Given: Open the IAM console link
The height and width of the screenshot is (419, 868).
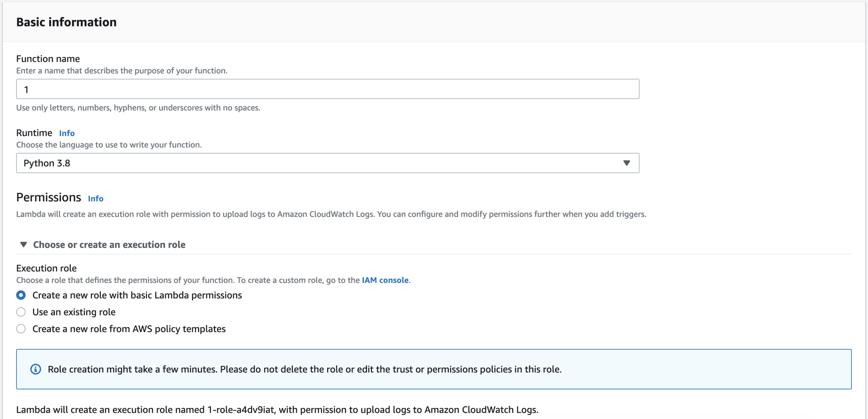Looking at the screenshot, I should [385, 280].
